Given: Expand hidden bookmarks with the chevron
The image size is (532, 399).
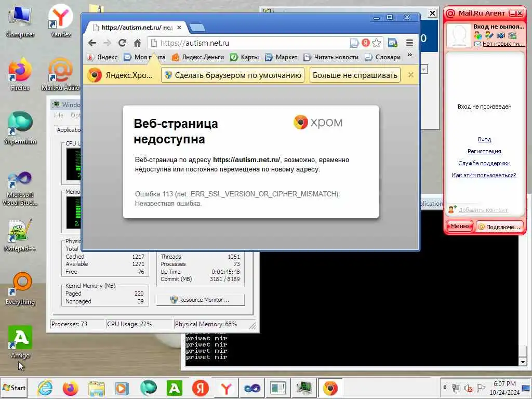Looking at the screenshot, I should [410, 55].
